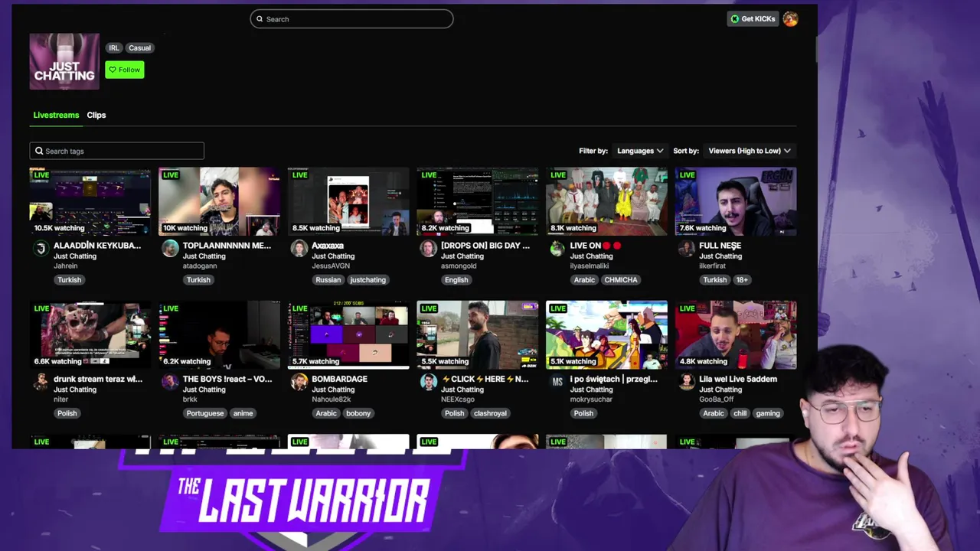Click the FULL NEŞE stream title
Viewport: 980px width, 551px height.
coord(720,246)
